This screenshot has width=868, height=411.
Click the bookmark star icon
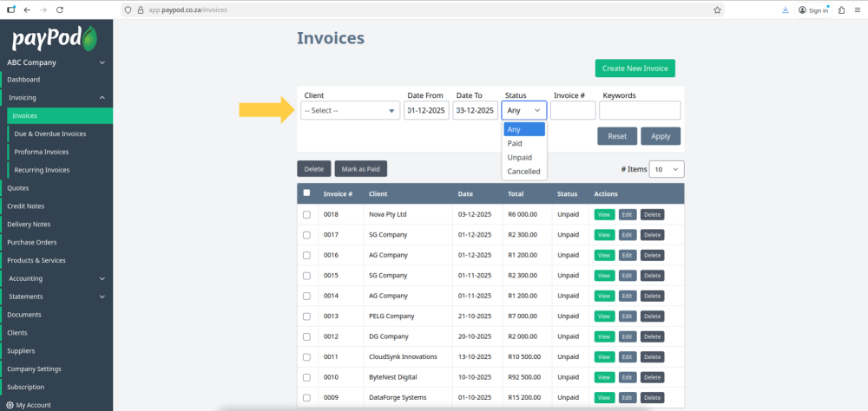718,10
